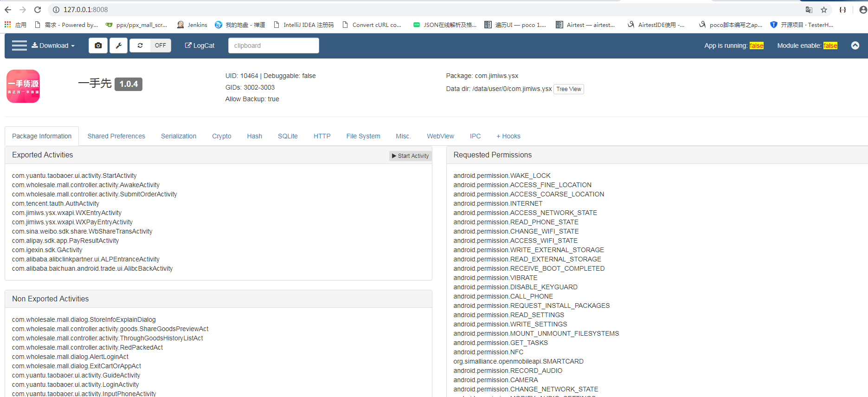Image resolution: width=868 pixels, height=397 pixels.
Task: Click the 'Module enable' false indicator
Action: point(830,46)
